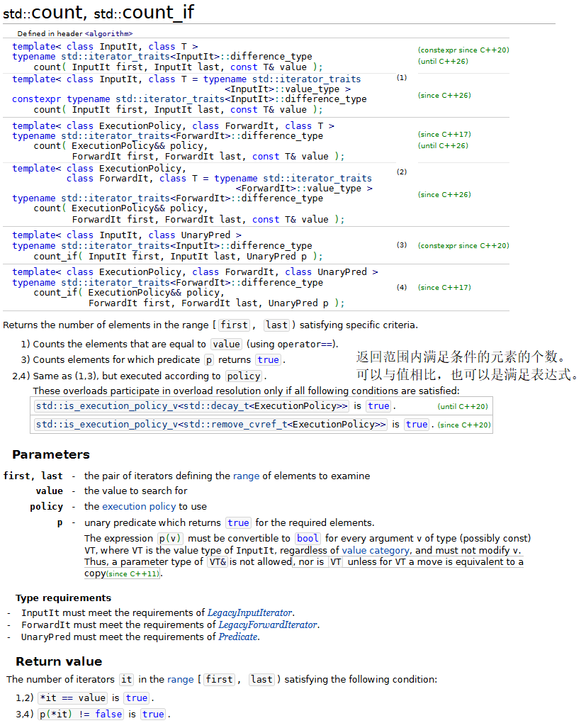
Task: Follow the LegacyForwardIterator link
Action: 268,625
